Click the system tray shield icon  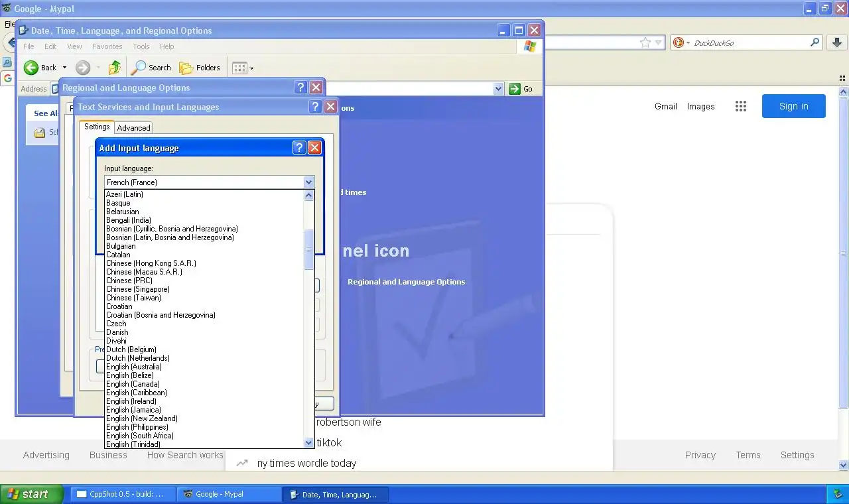click(838, 494)
